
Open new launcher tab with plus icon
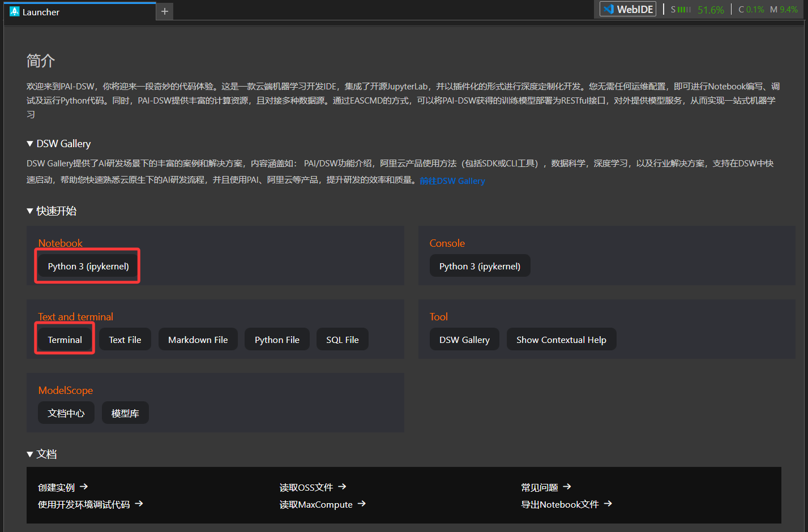pos(165,11)
